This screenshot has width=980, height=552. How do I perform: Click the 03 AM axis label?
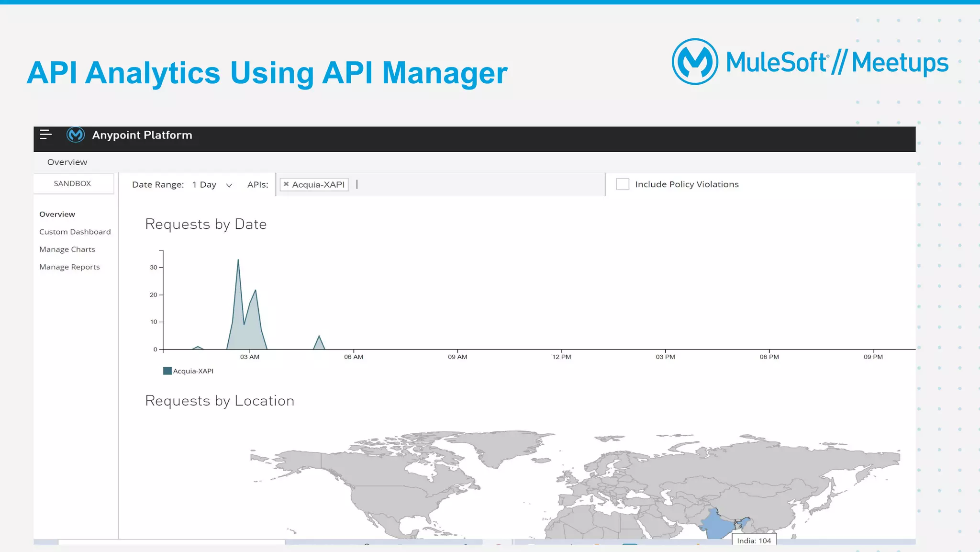coord(250,357)
